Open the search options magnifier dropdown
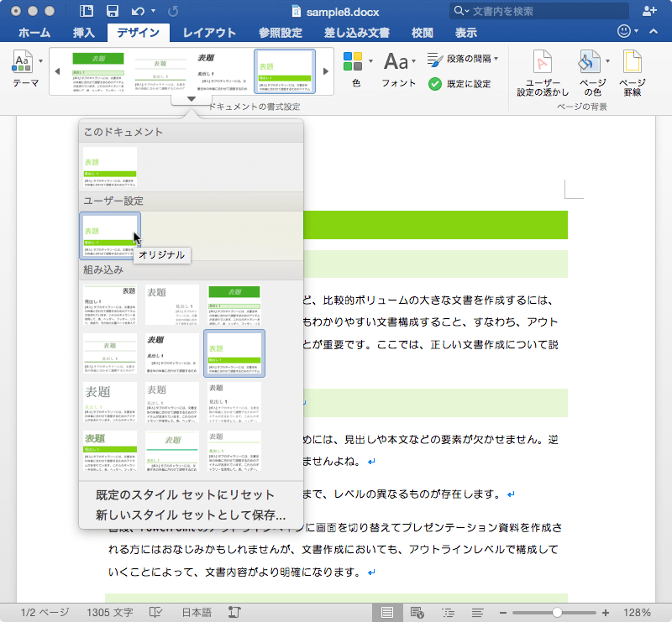Image resolution: width=672 pixels, height=622 pixels. coord(461,11)
